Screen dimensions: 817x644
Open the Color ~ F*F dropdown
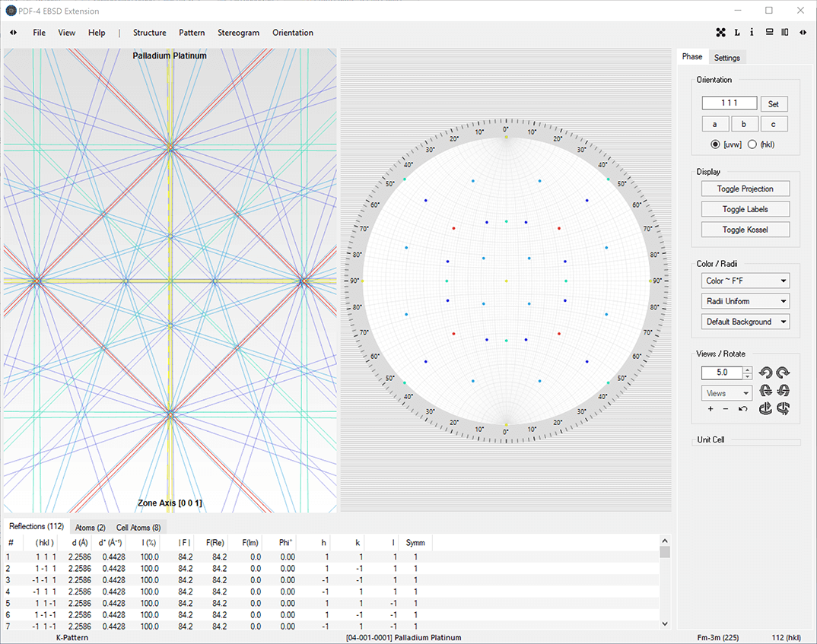coord(745,281)
